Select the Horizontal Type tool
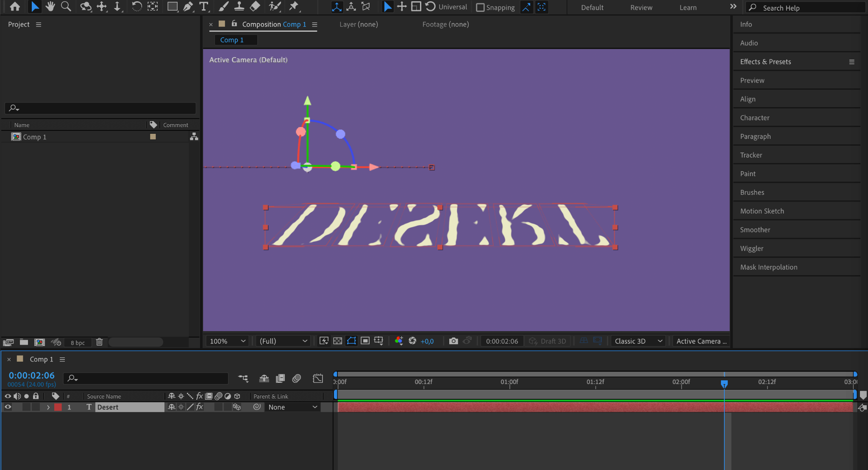This screenshot has height=470, width=868. (x=204, y=6)
